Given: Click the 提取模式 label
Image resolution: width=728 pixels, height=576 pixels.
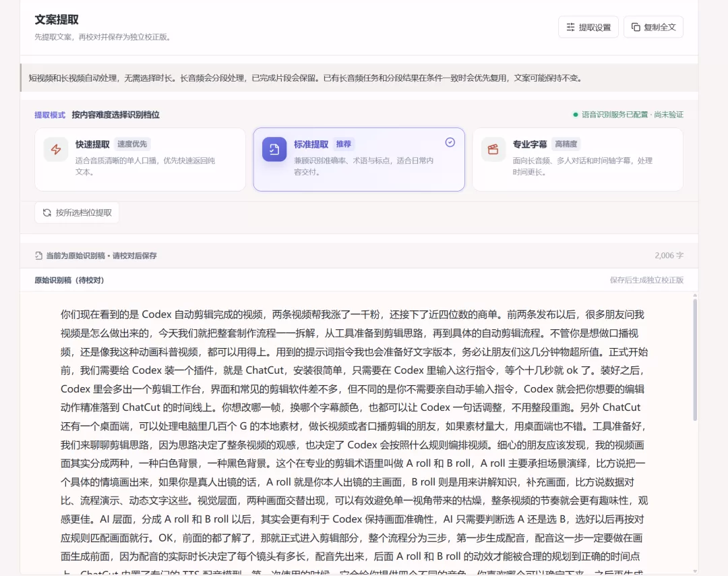Looking at the screenshot, I should (x=50, y=115).
